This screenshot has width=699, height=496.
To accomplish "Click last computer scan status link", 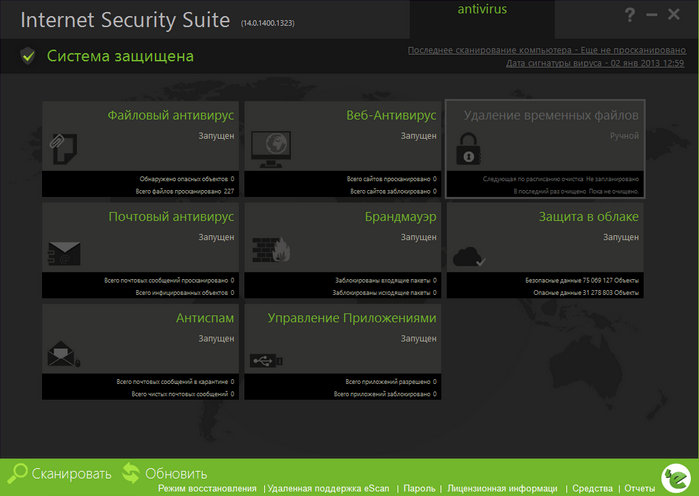I will coord(547,50).
